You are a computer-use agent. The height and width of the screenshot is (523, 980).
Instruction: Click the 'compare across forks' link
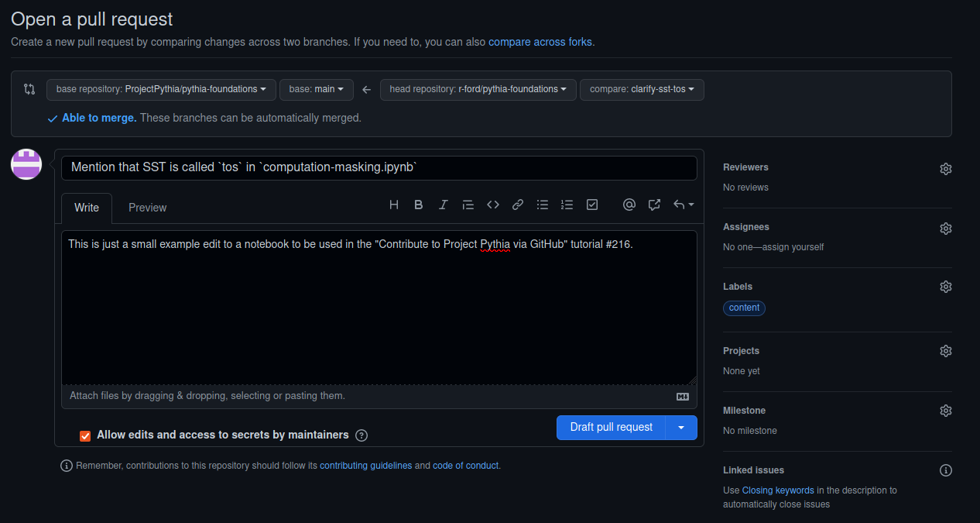[x=540, y=42]
